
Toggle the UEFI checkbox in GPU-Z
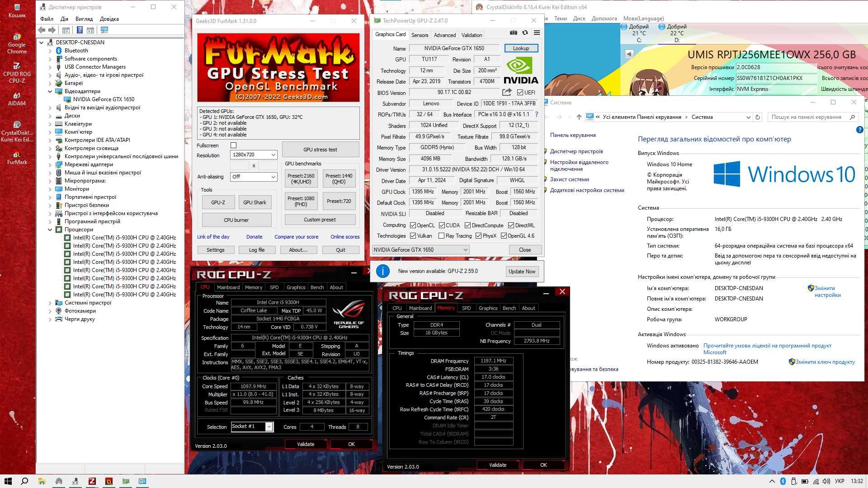coord(520,92)
